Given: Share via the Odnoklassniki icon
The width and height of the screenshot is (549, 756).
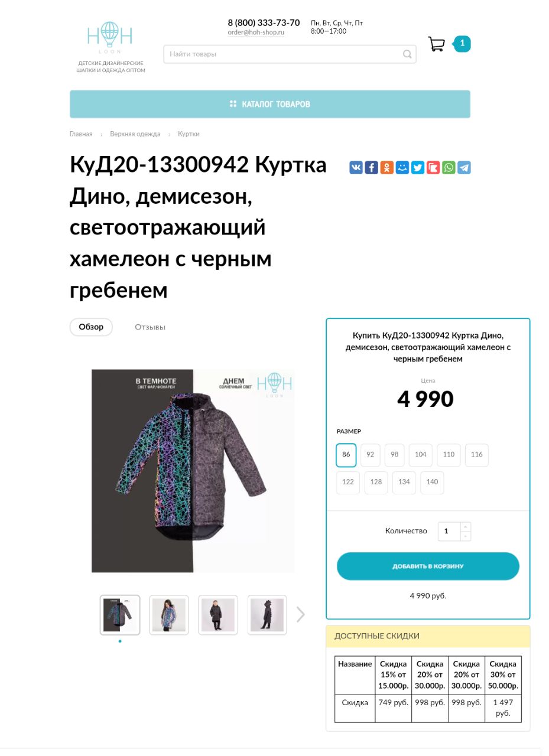Looking at the screenshot, I should (x=386, y=168).
